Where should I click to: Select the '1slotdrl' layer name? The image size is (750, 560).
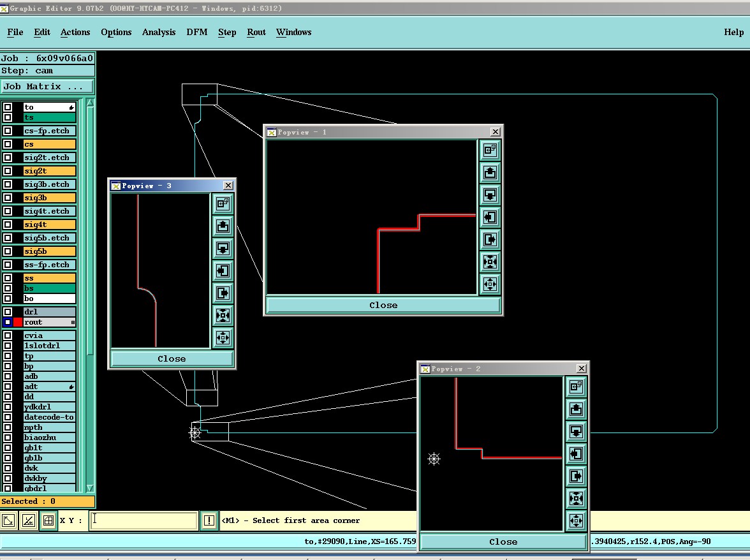coord(49,346)
